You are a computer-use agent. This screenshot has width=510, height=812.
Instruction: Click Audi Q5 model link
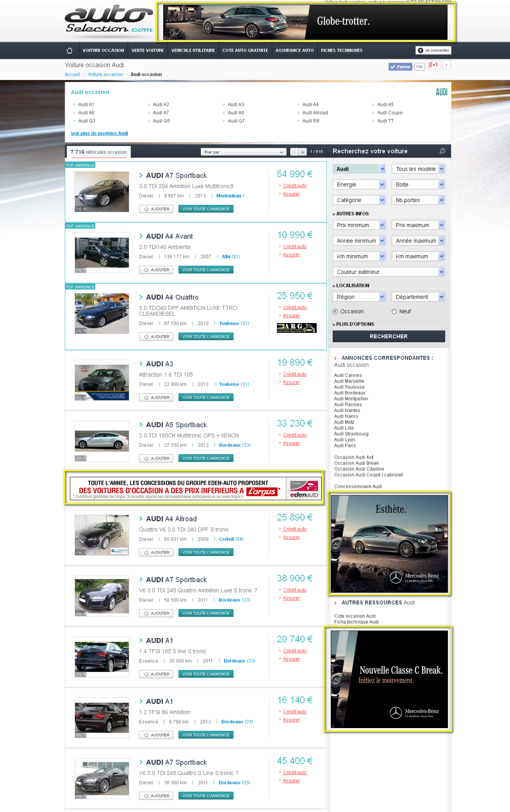[x=161, y=121]
